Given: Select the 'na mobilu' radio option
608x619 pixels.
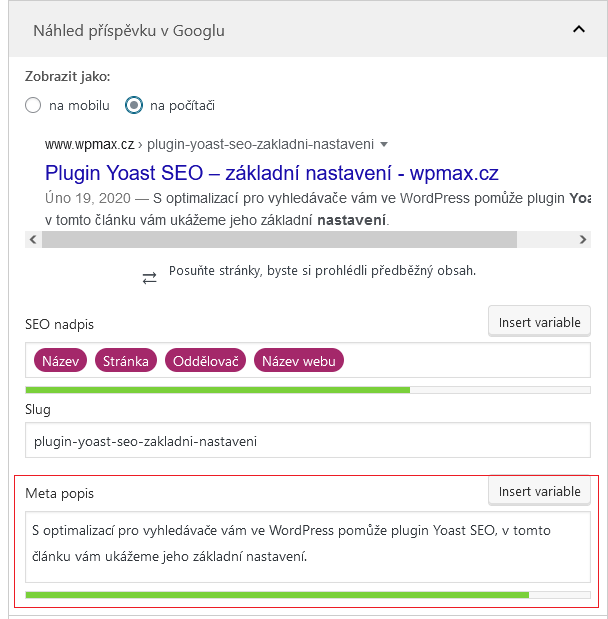Looking at the screenshot, I should tap(33, 105).
